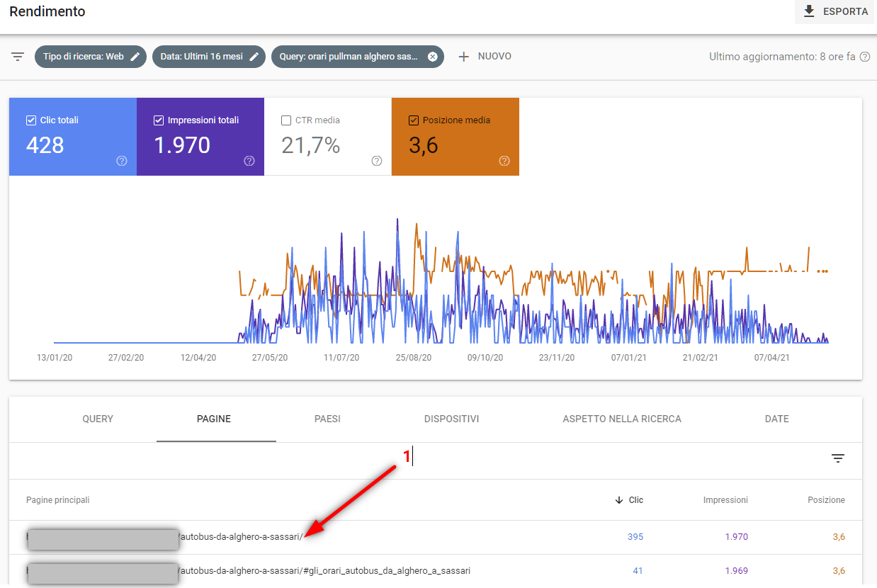
Task: Click the 13/01/20 chart axis label
Action: (55, 358)
